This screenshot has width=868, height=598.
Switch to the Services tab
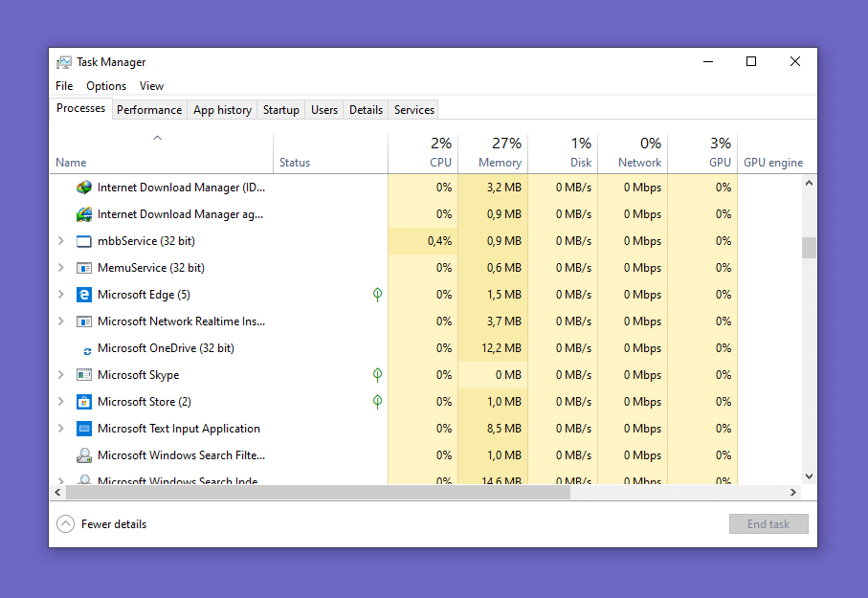click(x=414, y=110)
